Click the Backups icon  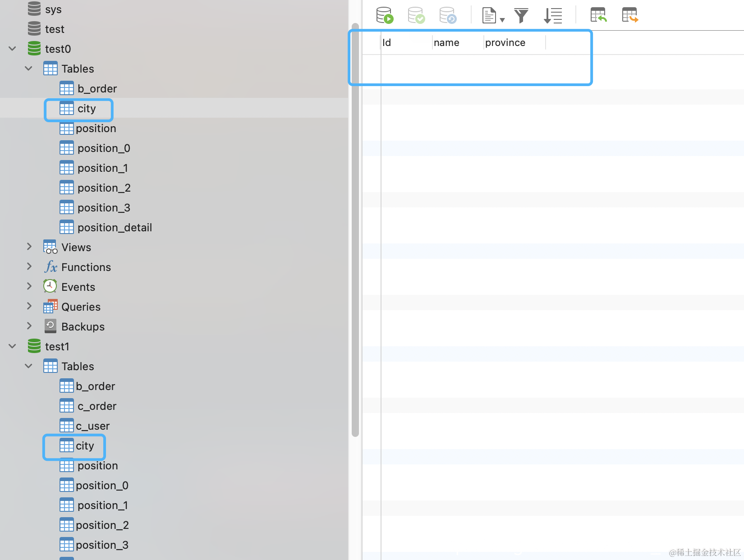pos(50,326)
